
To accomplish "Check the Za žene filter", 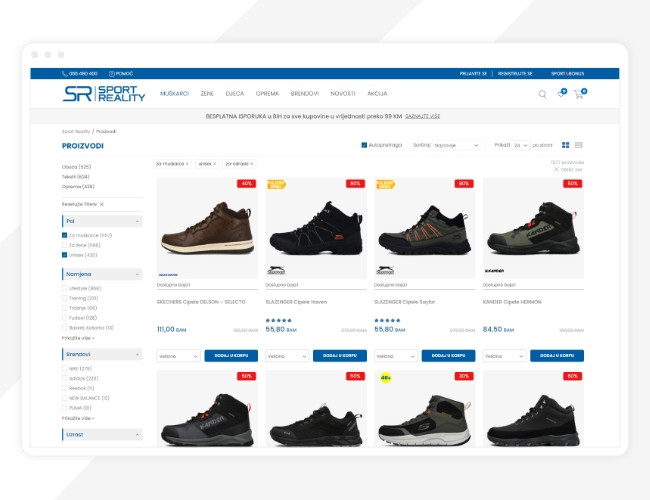I will click(64, 245).
